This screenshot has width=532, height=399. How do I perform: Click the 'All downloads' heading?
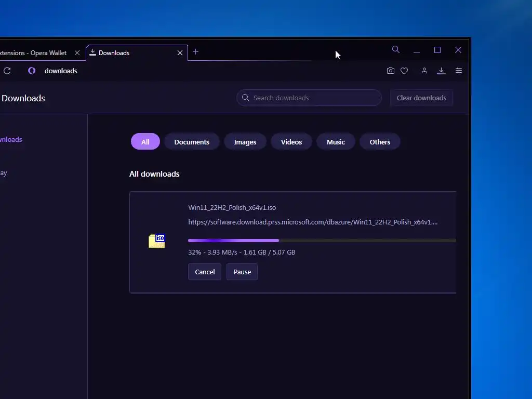pyautogui.click(x=154, y=174)
